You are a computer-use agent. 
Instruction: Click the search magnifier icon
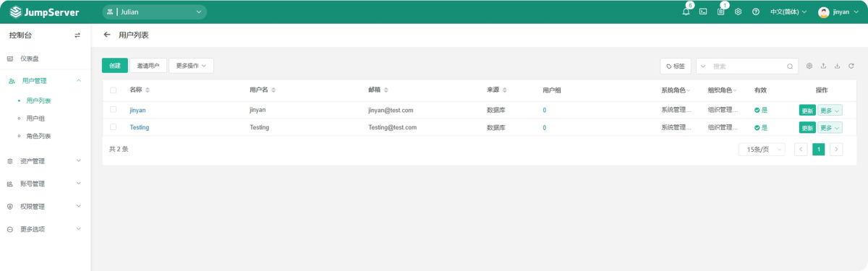point(790,66)
